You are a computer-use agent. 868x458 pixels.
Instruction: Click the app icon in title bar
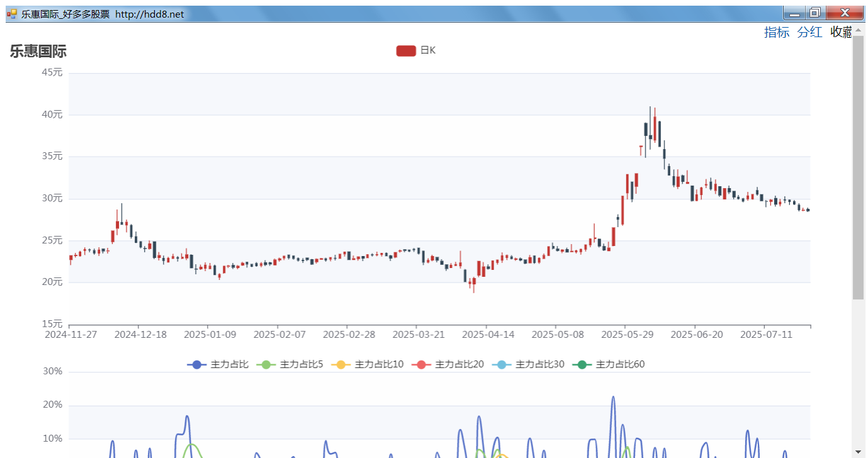(12, 14)
